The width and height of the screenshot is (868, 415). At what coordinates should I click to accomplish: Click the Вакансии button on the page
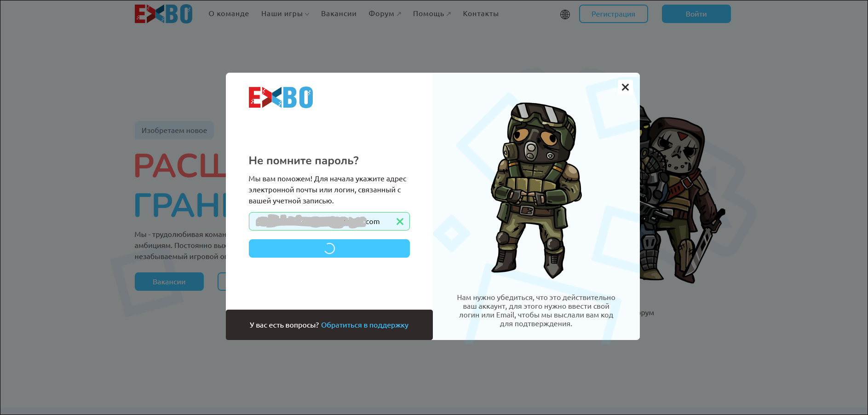click(x=169, y=282)
